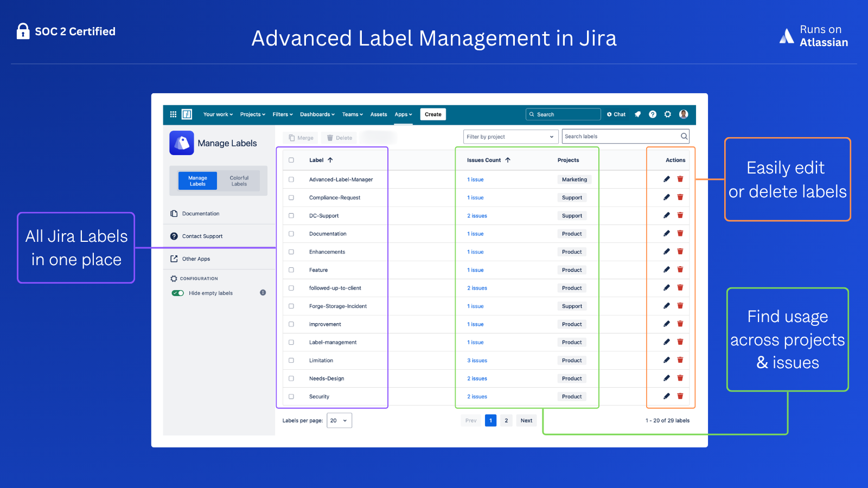This screenshot has width=868, height=488.
Task: Click the search labels magnifier icon
Action: (684, 137)
